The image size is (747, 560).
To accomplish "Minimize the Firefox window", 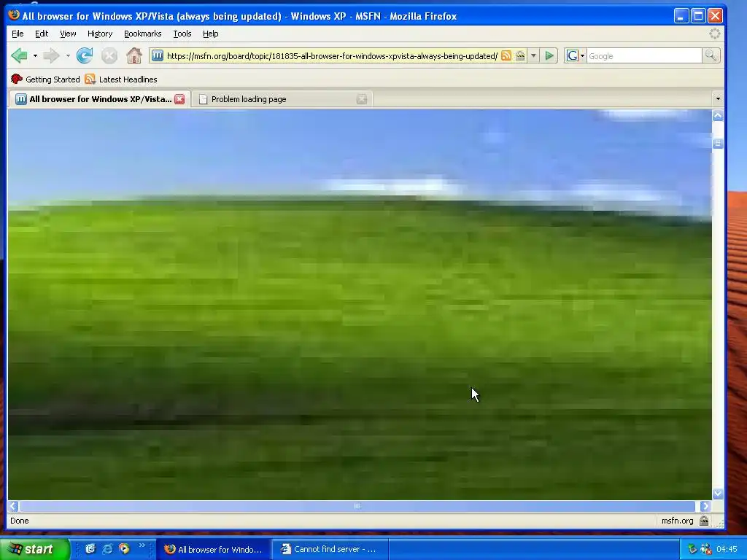I will (x=681, y=16).
